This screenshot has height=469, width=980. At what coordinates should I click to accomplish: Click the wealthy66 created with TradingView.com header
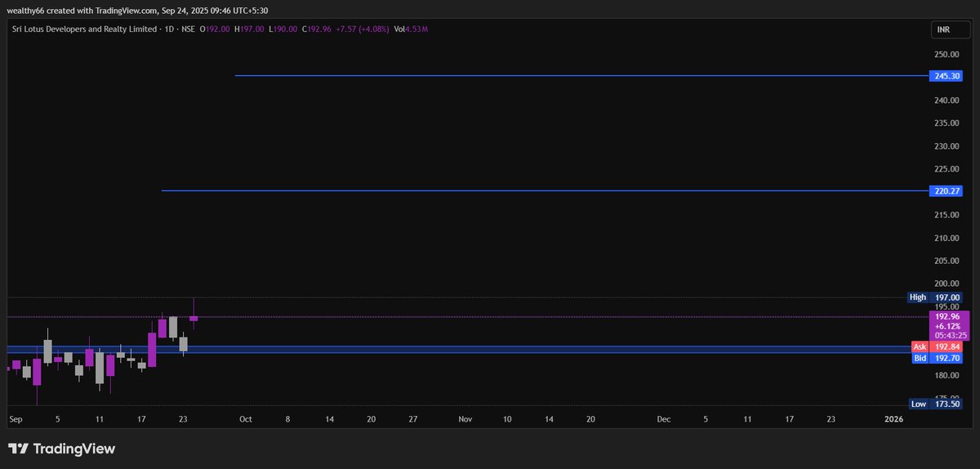coord(137,10)
